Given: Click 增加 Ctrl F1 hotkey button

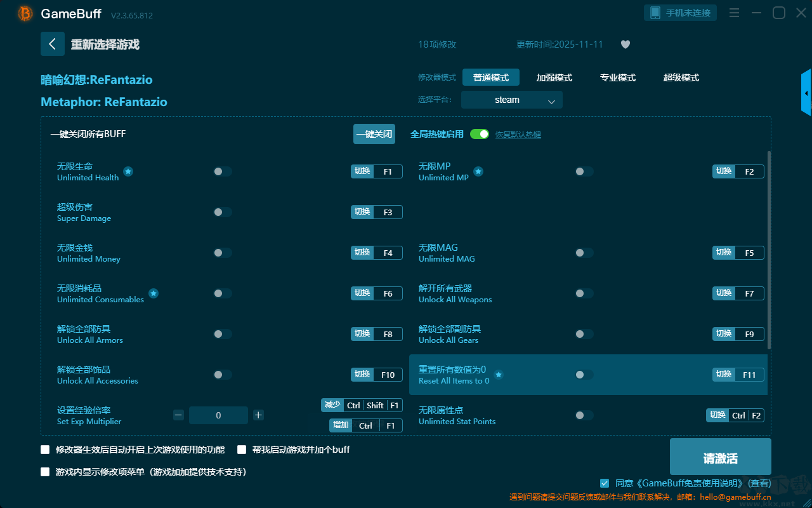Looking at the screenshot, I should tap(366, 425).
